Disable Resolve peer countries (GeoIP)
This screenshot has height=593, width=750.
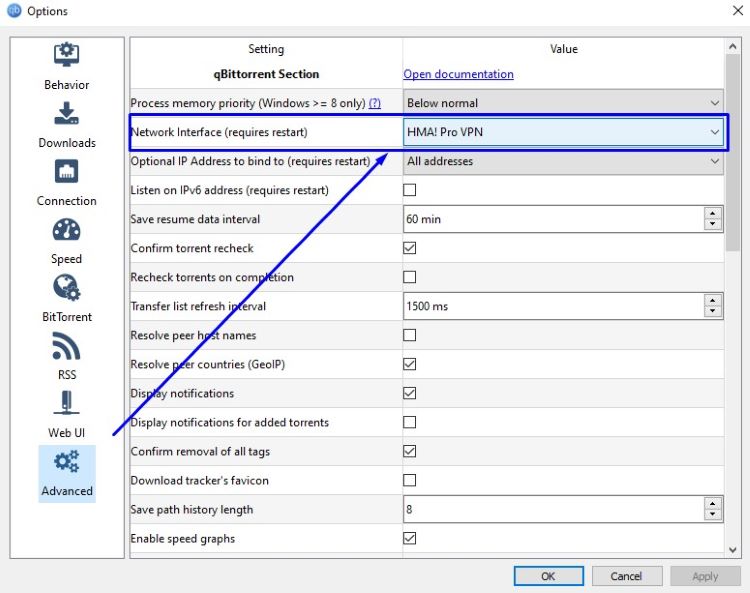409,364
